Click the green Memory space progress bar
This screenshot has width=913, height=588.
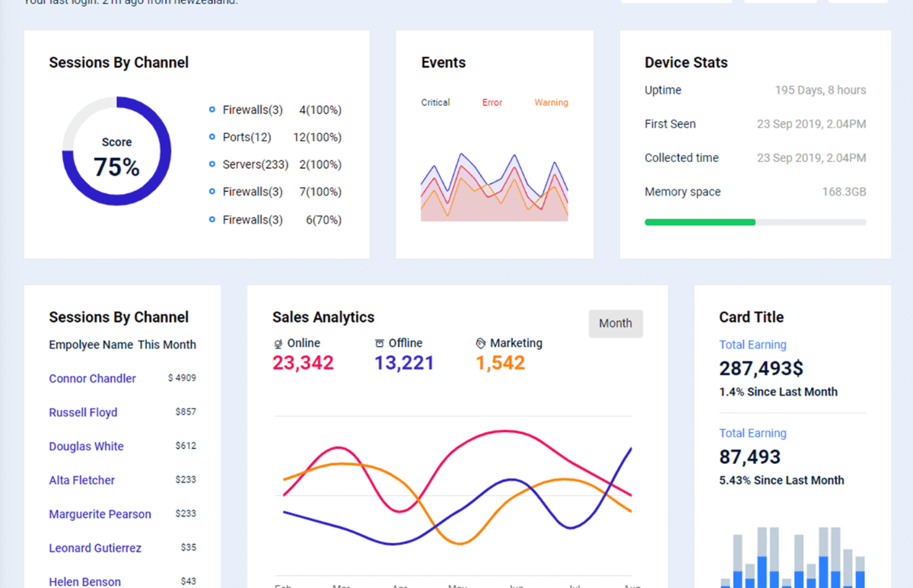click(700, 222)
